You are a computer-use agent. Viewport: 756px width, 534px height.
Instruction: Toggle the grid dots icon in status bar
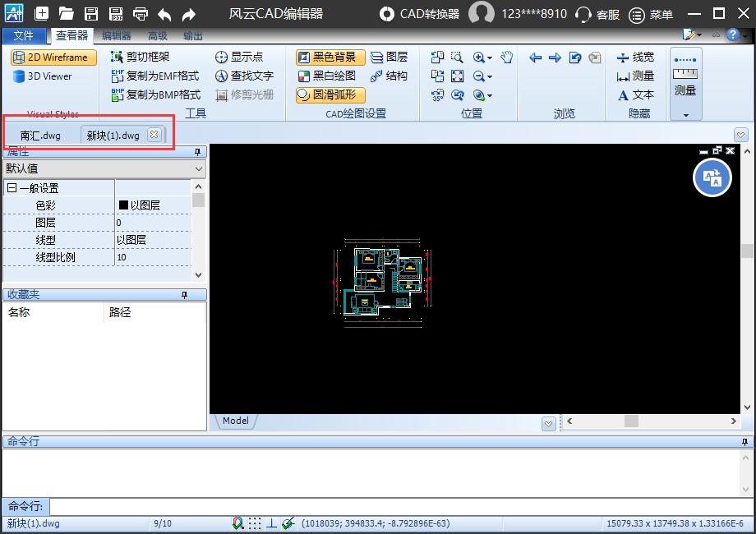(256, 523)
